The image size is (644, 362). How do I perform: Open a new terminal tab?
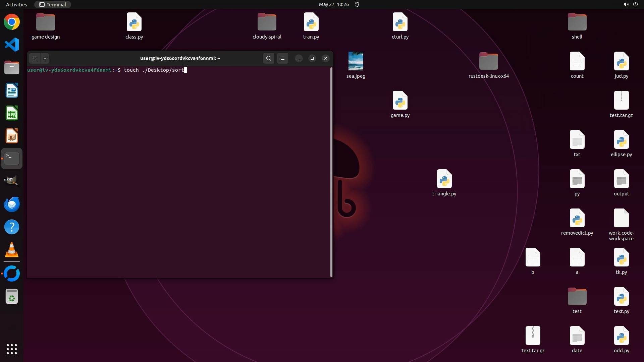pyautogui.click(x=35, y=58)
